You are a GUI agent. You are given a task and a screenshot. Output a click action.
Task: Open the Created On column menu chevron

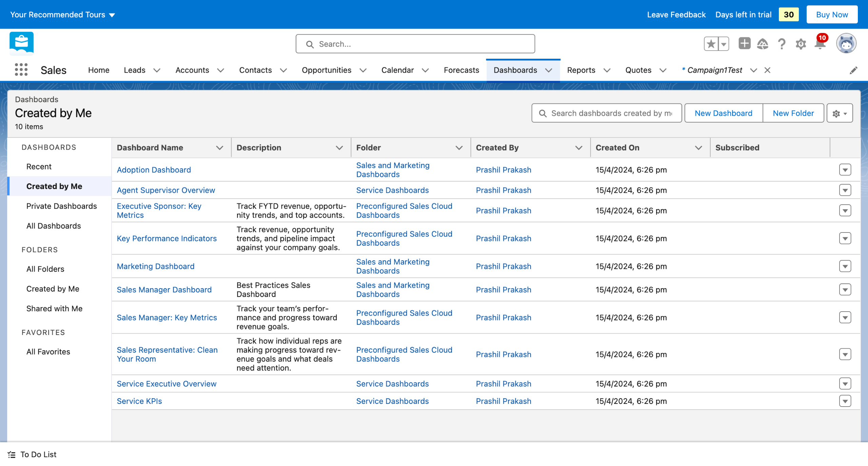coord(698,148)
